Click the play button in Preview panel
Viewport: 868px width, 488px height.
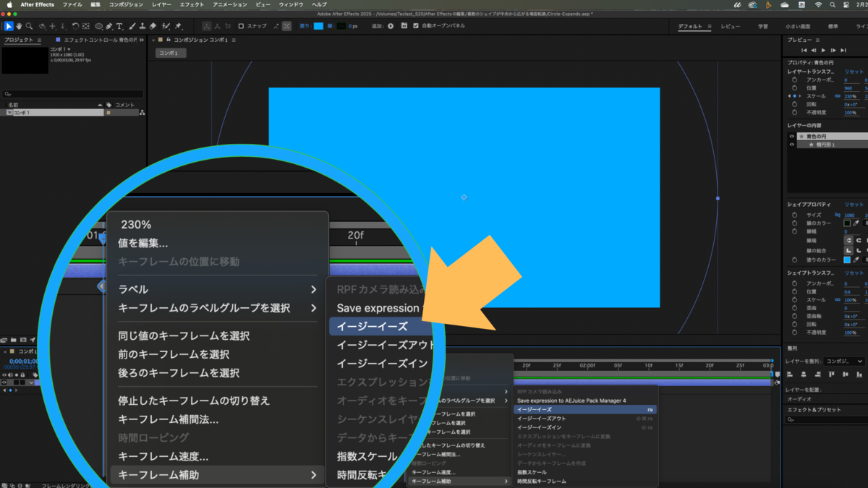(823, 51)
